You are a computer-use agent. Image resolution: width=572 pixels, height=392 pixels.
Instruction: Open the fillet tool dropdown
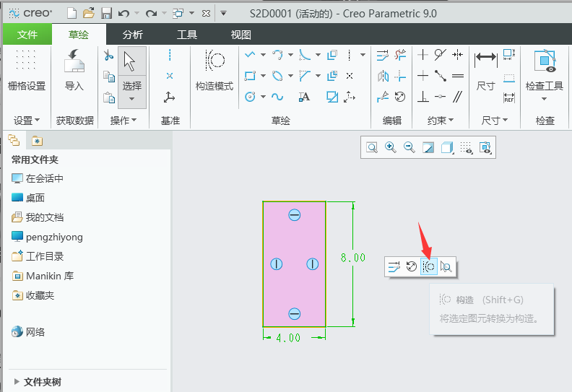coord(318,55)
